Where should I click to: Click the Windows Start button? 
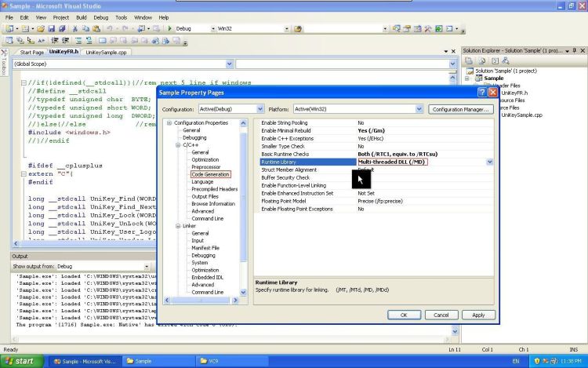pyautogui.click(x=22, y=361)
